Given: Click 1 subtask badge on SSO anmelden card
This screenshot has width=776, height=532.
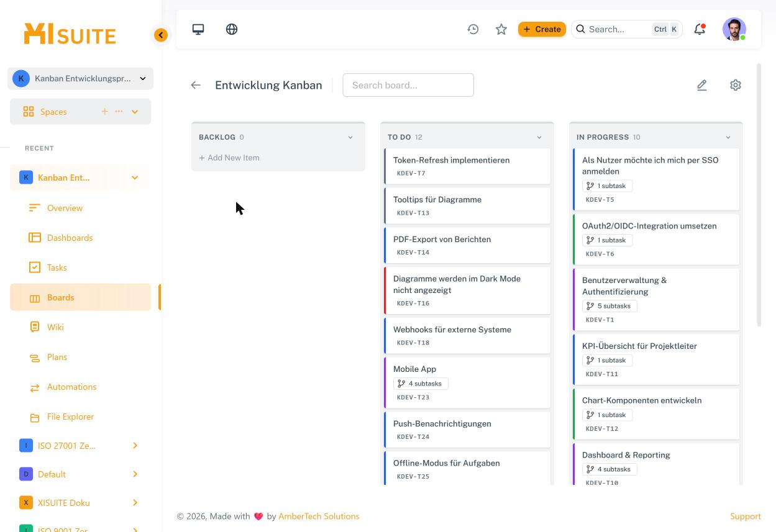Looking at the screenshot, I should [606, 186].
